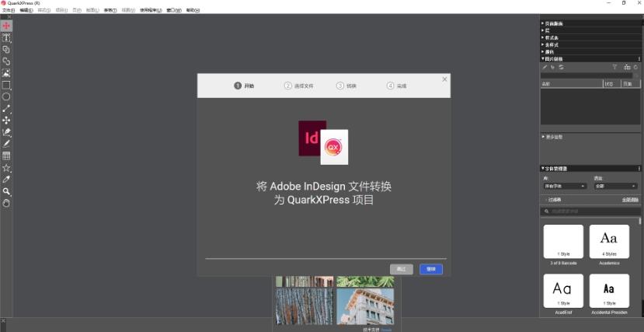This screenshot has height=332, width=644.
Task: Open the File menu
Action: (x=9, y=10)
